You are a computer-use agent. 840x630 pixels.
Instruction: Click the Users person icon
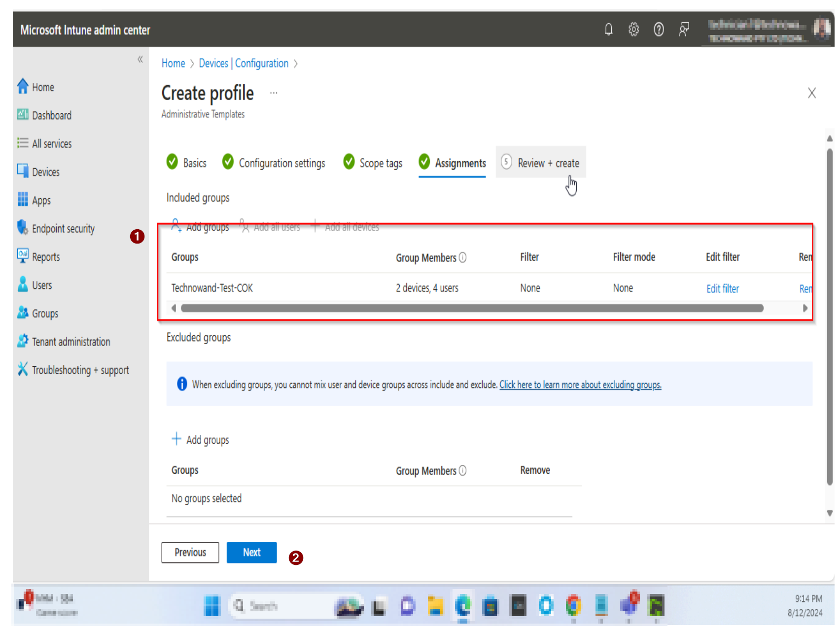(23, 284)
